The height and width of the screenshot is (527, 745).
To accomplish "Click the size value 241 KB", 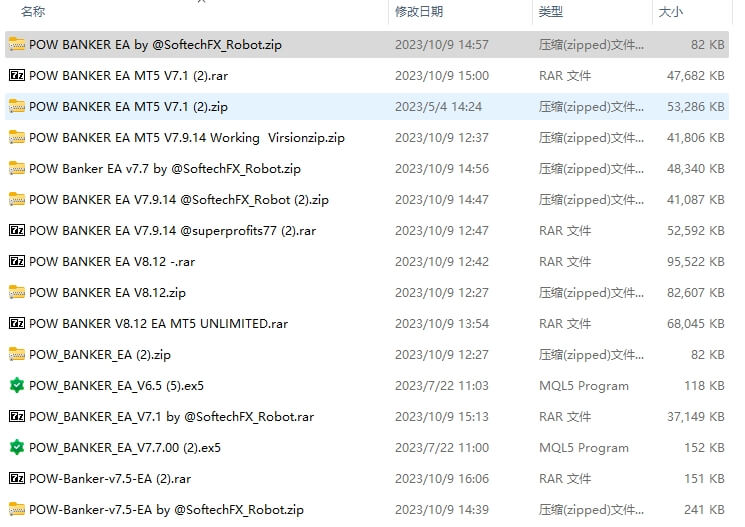I will (704, 510).
